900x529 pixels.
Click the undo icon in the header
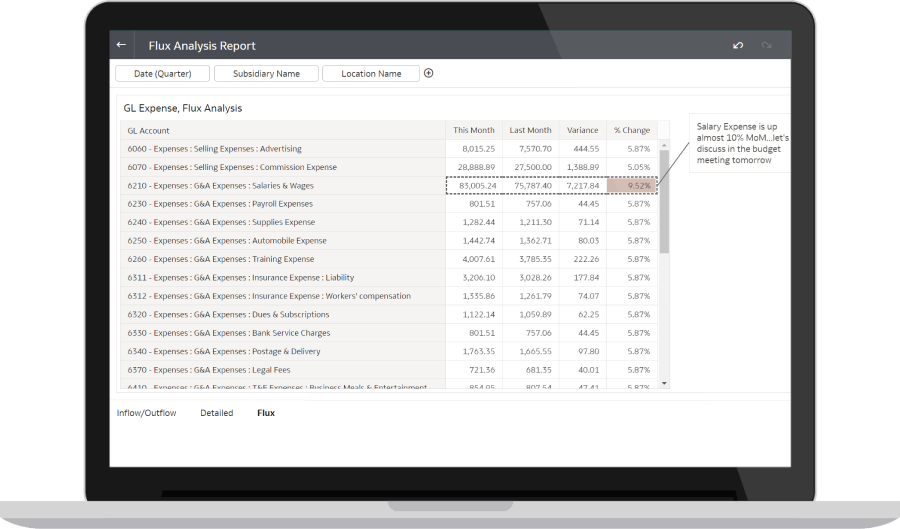pos(738,45)
